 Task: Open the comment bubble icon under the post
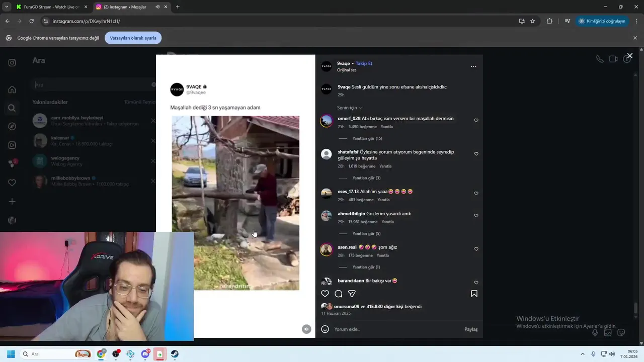pyautogui.click(x=339, y=294)
